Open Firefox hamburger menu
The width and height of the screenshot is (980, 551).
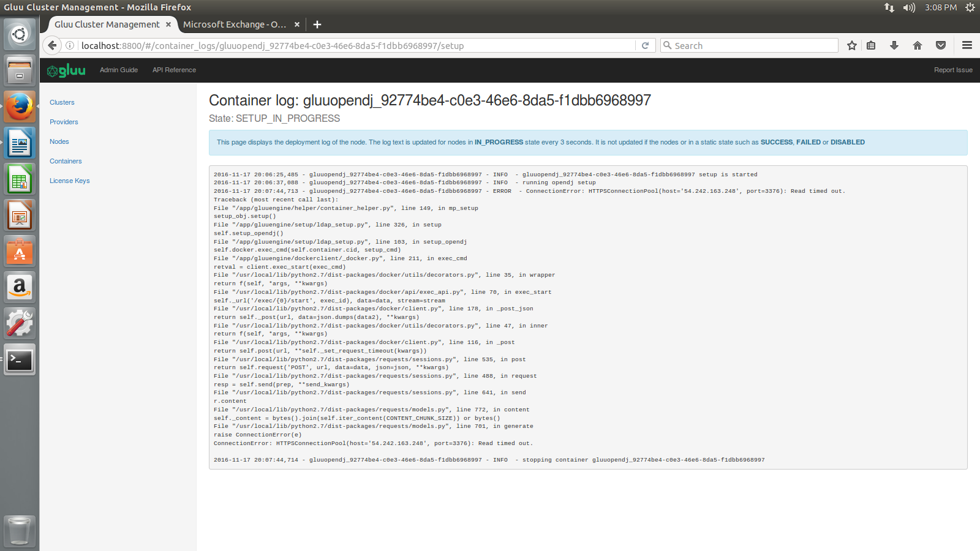pyautogui.click(x=967, y=45)
